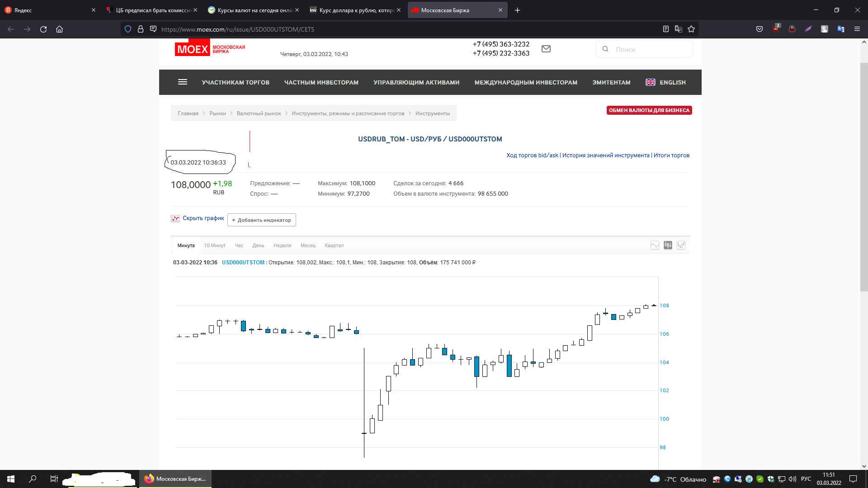868x488 pixels.
Task: Click the shield tracking protection icon
Action: coord(128,29)
